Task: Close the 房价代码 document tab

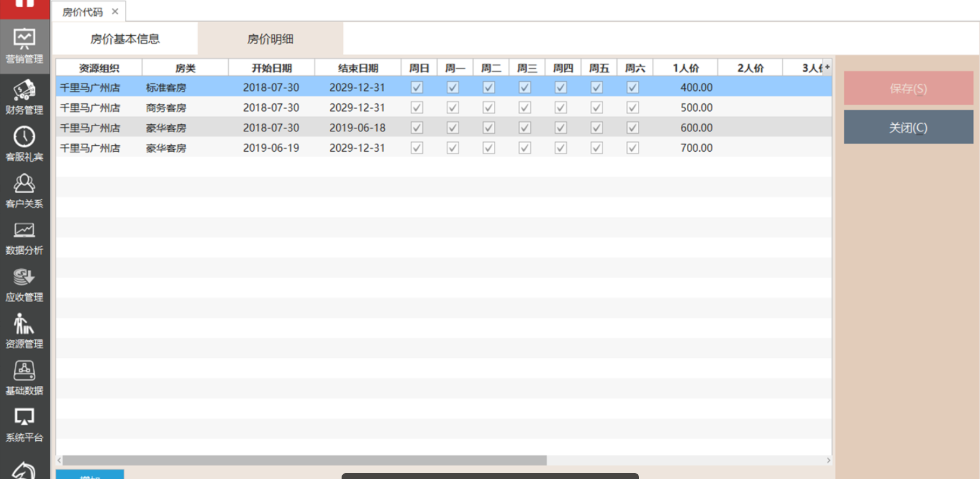Action: coord(115,11)
